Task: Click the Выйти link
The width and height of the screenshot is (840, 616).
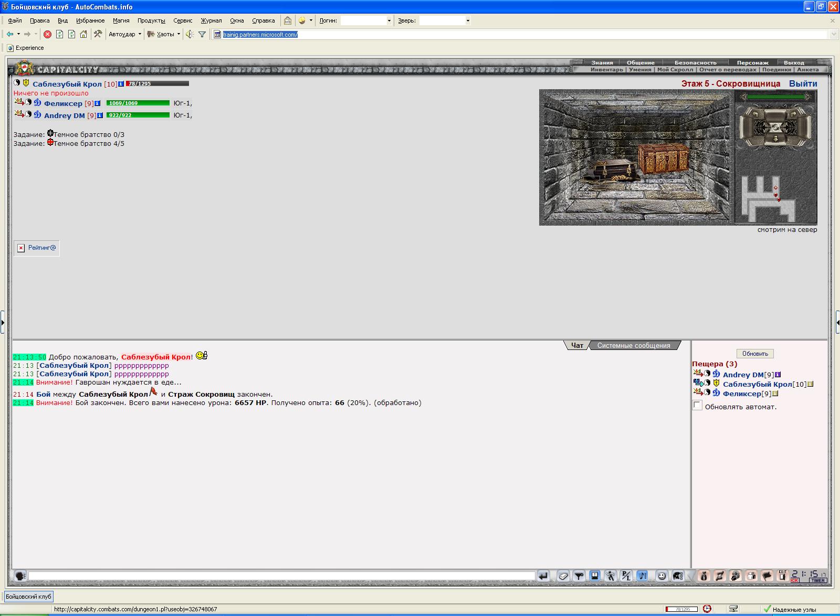Action: coord(803,83)
